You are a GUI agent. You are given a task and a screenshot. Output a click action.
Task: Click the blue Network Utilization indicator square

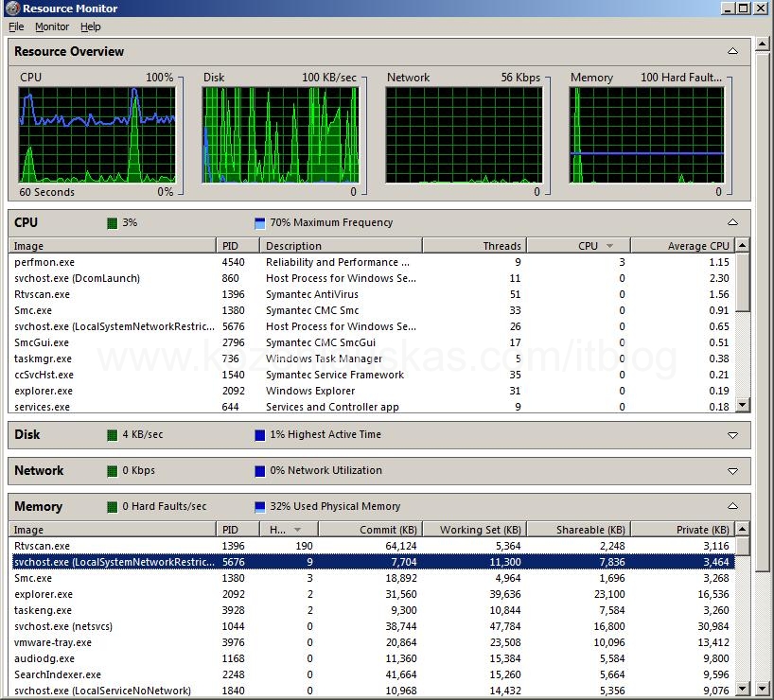tap(259, 471)
